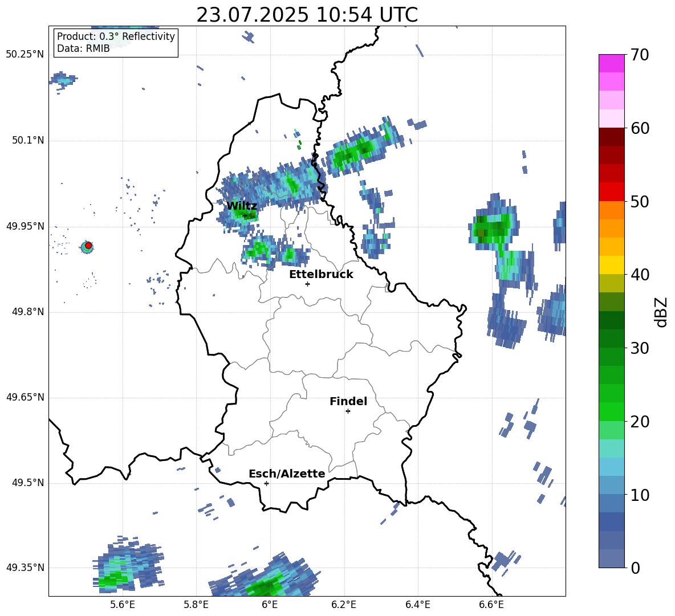This screenshot has width=675, height=616.
Task: Click 'Product: 0.3° Reflectivity' label
Action: click(x=116, y=36)
